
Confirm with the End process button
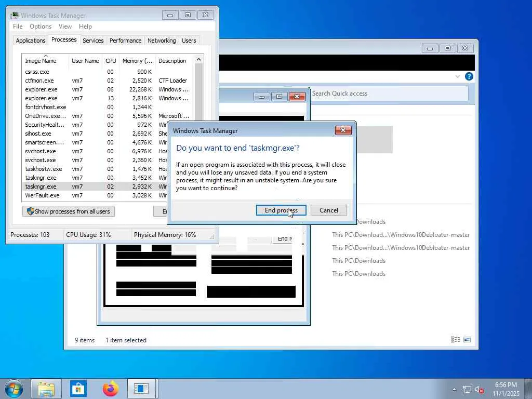(281, 210)
